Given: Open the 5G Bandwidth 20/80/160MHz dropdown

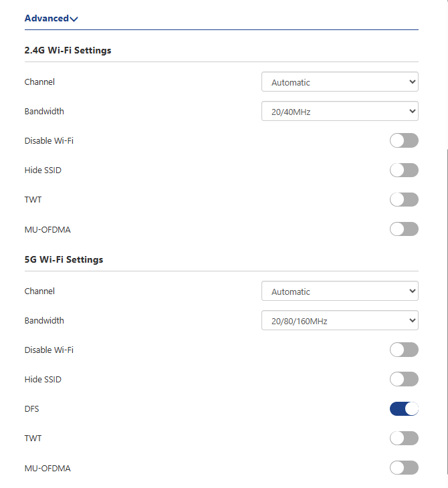Looking at the screenshot, I should pyautogui.click(x=340, y=321).
